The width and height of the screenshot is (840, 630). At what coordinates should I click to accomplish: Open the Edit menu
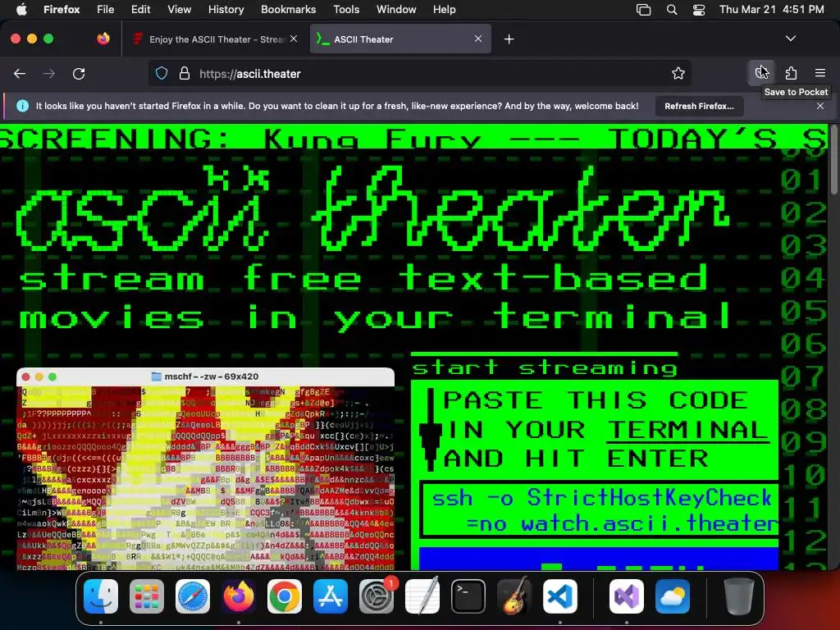coord(140,9)
